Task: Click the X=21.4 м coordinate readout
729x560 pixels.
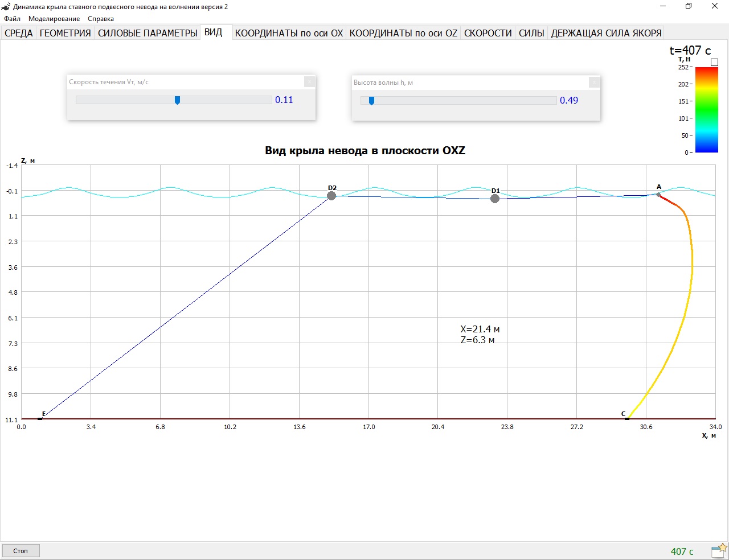Action: coord(480,329)
